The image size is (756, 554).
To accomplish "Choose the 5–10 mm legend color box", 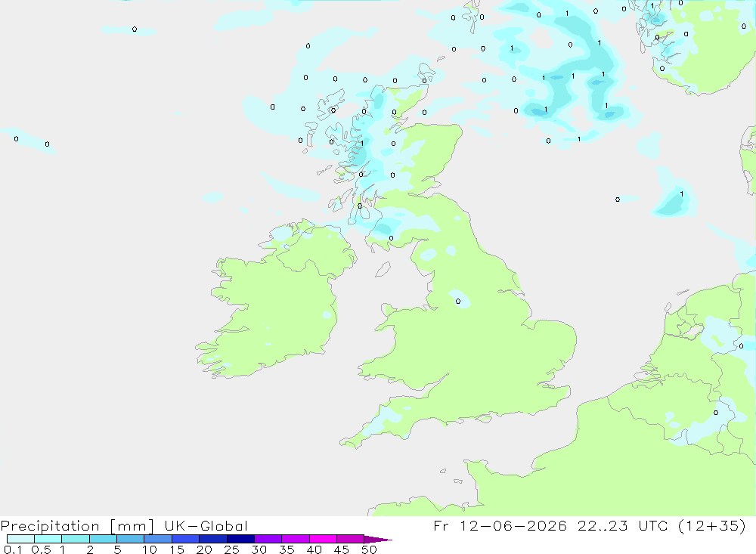I will coord(130,539).
